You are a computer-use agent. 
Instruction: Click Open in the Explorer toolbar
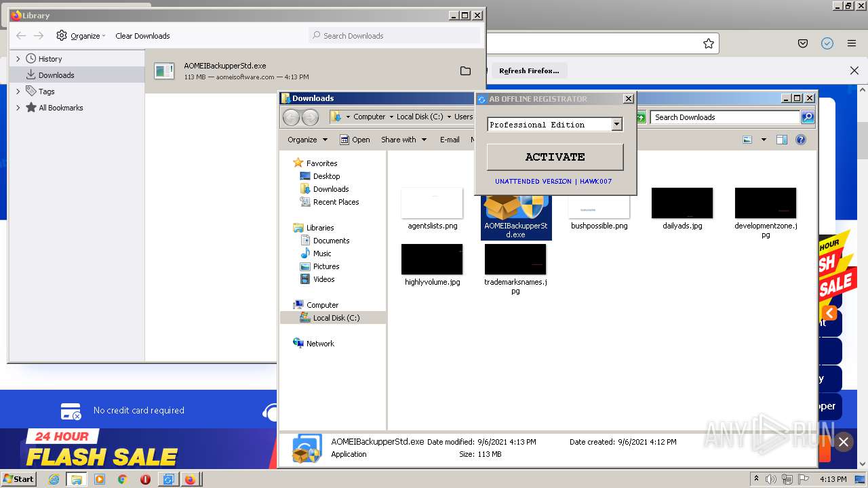(355, 140)
